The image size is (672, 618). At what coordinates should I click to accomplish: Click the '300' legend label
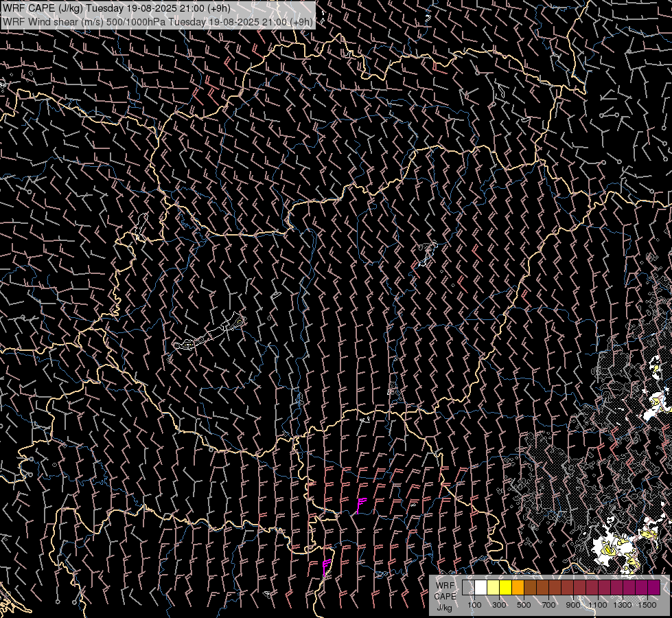point(499,605)
